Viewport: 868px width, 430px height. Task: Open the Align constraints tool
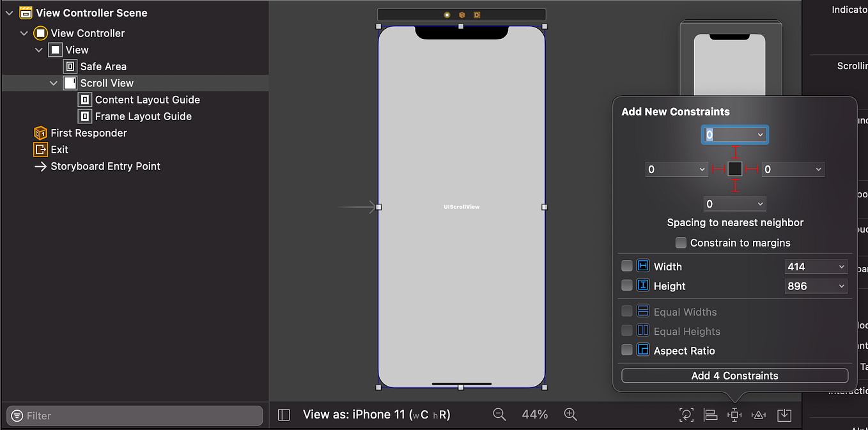710,415
